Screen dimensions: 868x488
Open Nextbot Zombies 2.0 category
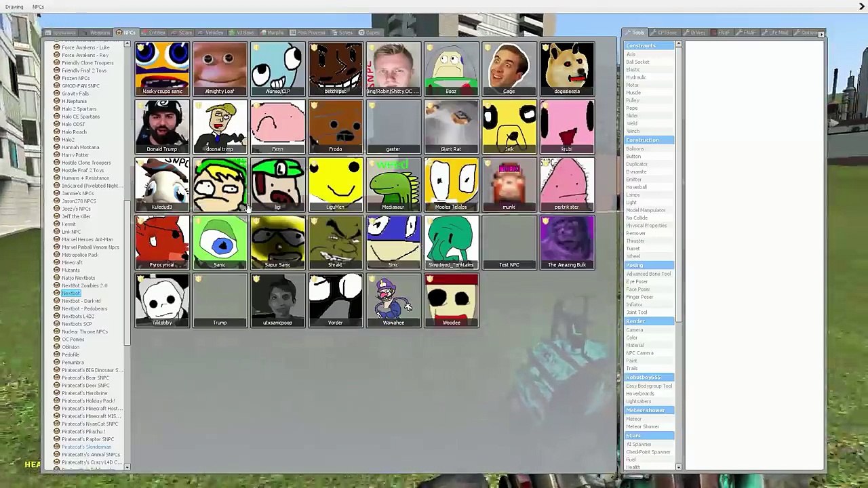point(85,286)
